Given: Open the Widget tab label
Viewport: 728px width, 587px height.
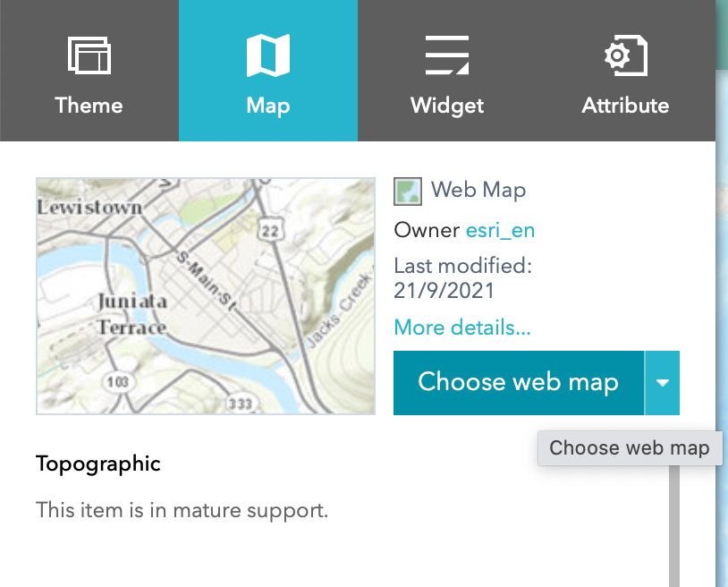Looking at the screenshot, I should pyautogui.click(x=447, y=106).
